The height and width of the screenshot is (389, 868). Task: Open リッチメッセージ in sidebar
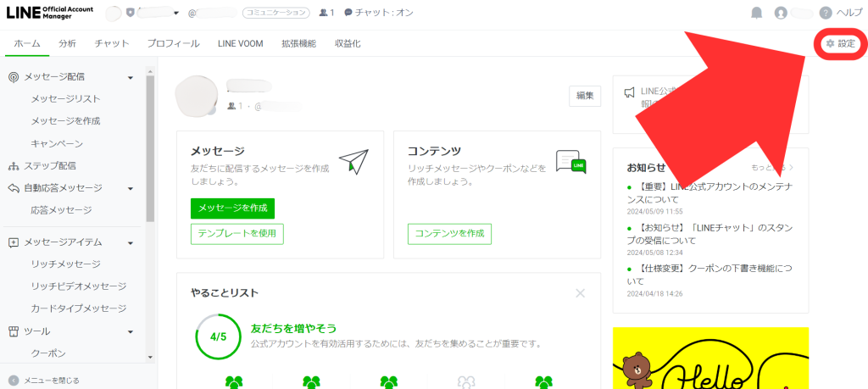pyautogui.click(x=65, y=264)
